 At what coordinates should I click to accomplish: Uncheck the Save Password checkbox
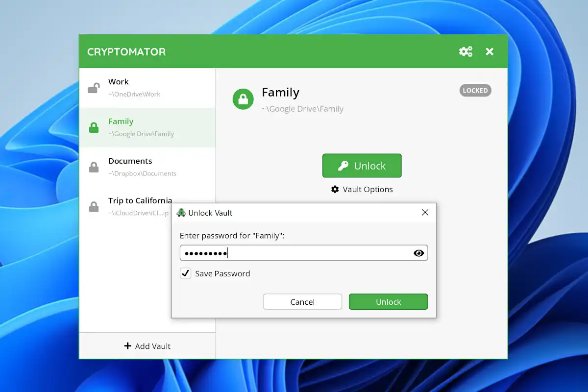[x=186, y=273]
